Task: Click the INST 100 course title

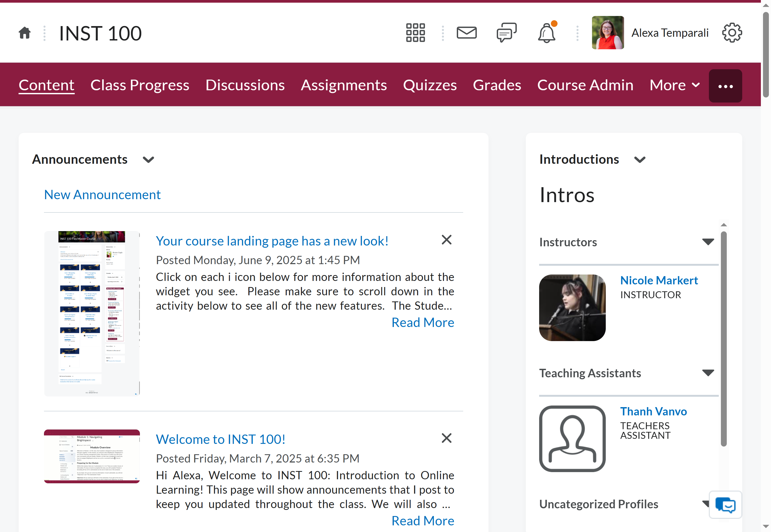Action: [100, 33]
